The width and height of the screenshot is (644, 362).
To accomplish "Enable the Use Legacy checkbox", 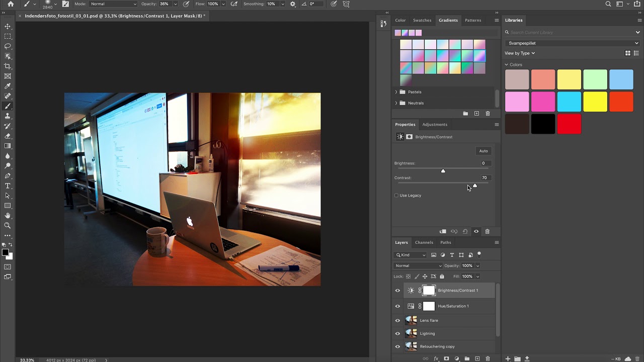I will pos(396,196).
